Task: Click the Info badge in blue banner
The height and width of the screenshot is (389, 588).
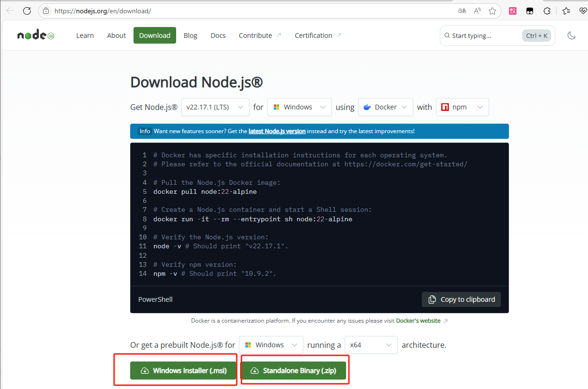Action: click(145, 131)
